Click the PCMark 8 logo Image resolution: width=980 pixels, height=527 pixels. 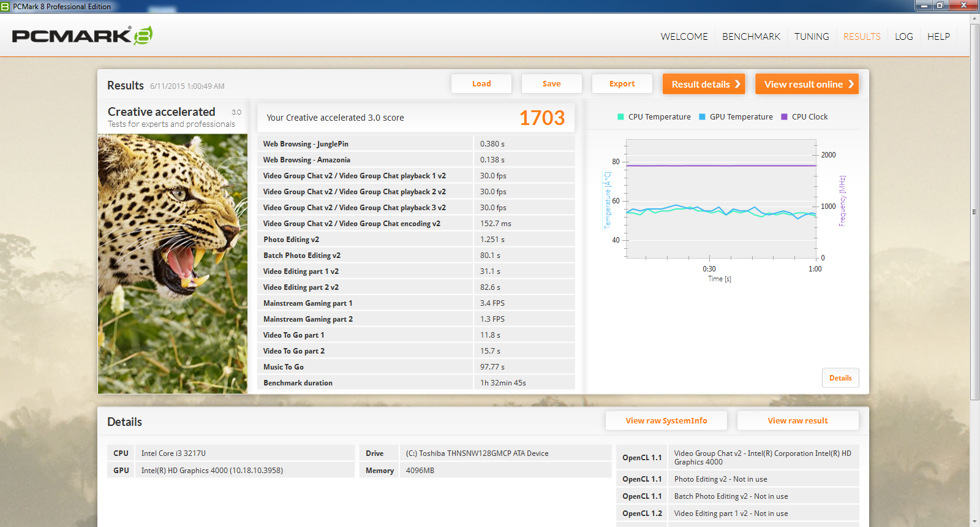82,36
